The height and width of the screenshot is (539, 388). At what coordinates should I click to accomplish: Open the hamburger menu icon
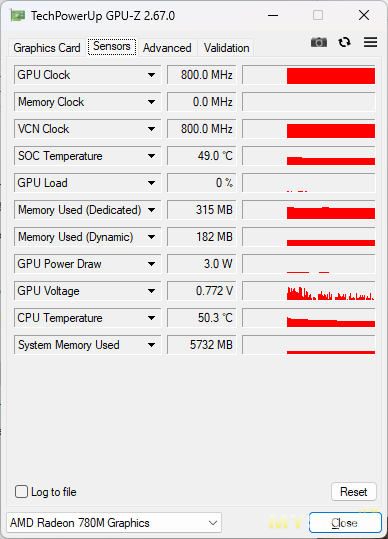(x=370, y=42)
